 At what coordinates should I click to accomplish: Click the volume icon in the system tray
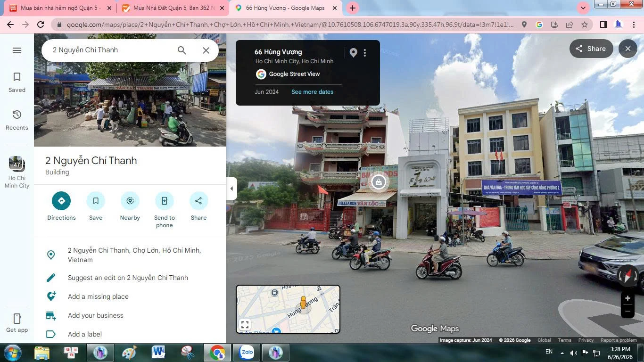(x=574, y=353)
